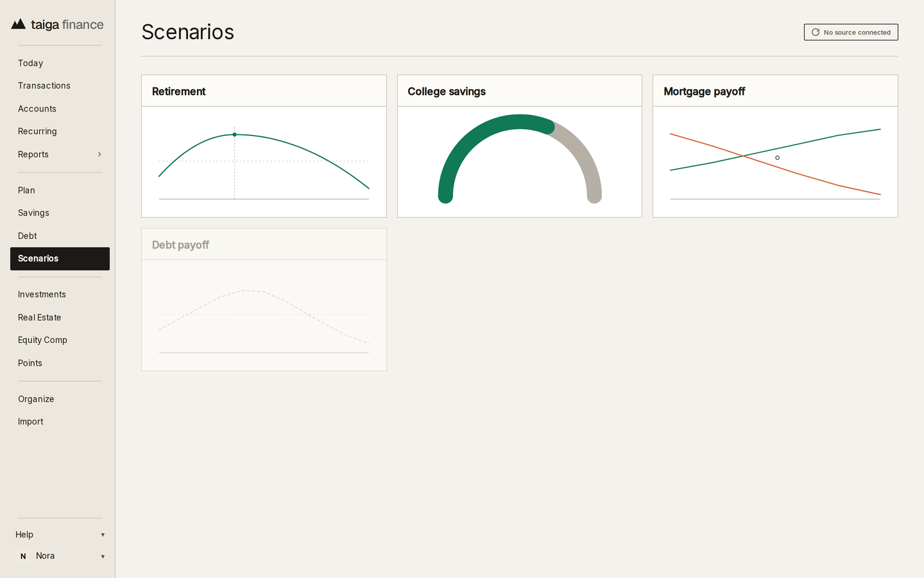Viewport: 924px width, 578px height.
Task: Open the Recurring page
Action: [x=60, y=131]
